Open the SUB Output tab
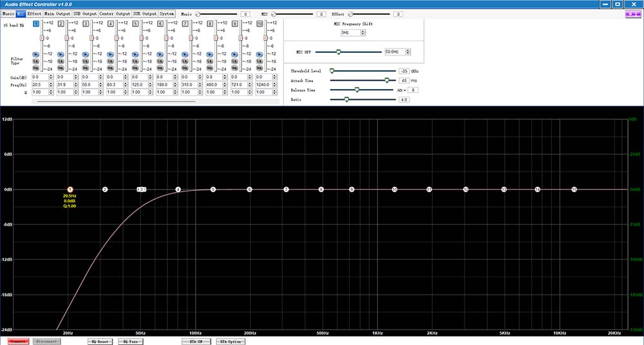This screenshot has height=345, width=644. 85,14
